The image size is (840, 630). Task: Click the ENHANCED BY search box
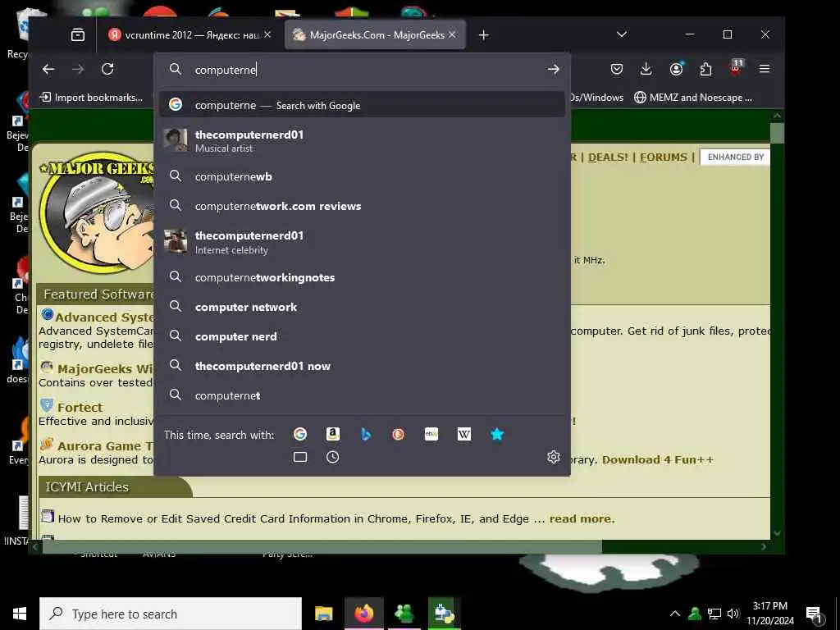point(734,157)
